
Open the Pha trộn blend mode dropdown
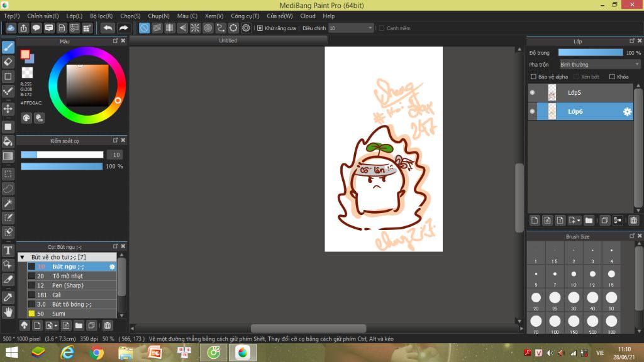coord(599,65)
